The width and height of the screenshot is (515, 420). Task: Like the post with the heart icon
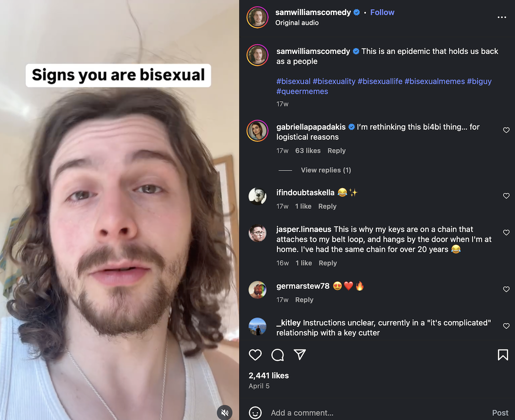pos(255,355)
